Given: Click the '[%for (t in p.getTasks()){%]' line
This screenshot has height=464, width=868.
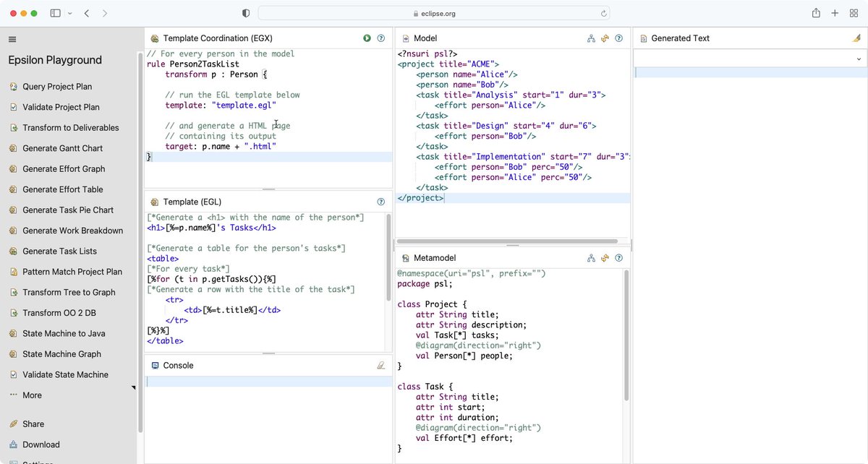Looking at the screenshot, I should pos(211,279).
